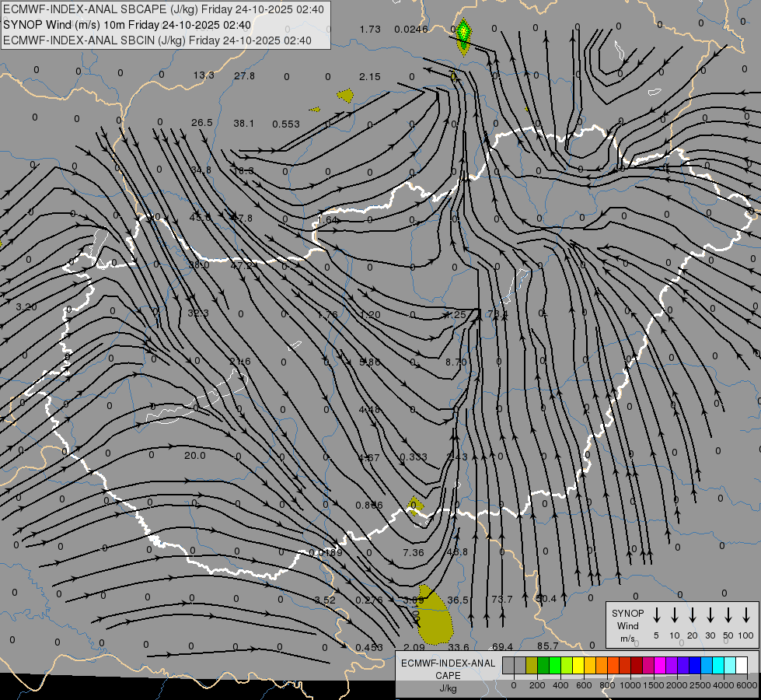Click the 8.70 grid value
This screenshot has width=761, height=700.
click(x=456, y=362)
